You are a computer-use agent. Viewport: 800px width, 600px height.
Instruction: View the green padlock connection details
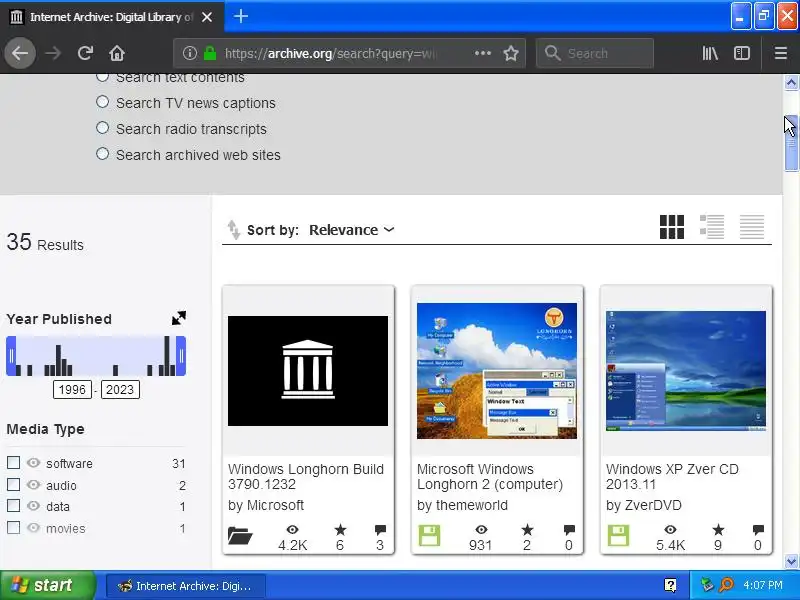[x=210, y=53]
